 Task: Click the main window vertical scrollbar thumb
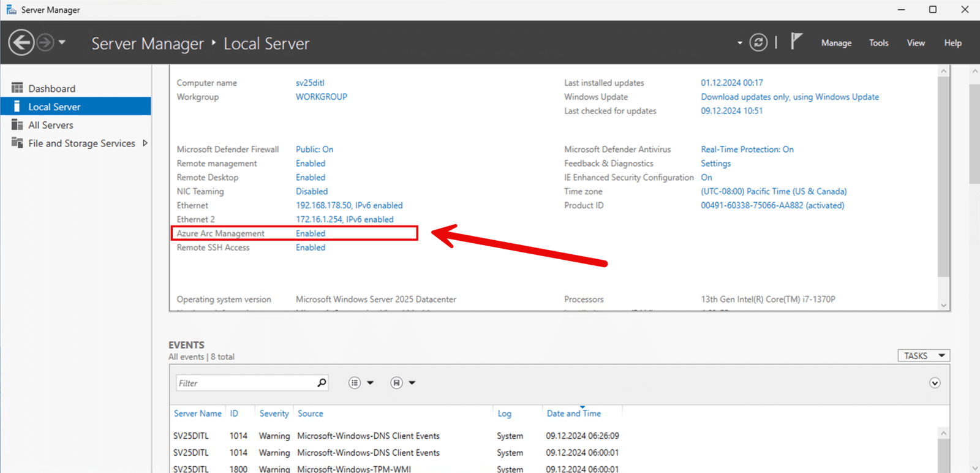974,134
